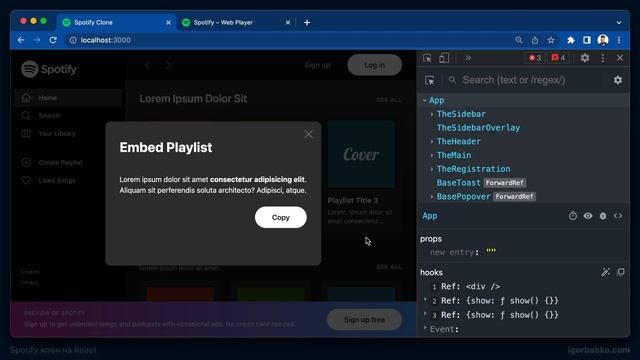
Task: Close the Spotify Clone tab
Action: click(x=168, y=22)
